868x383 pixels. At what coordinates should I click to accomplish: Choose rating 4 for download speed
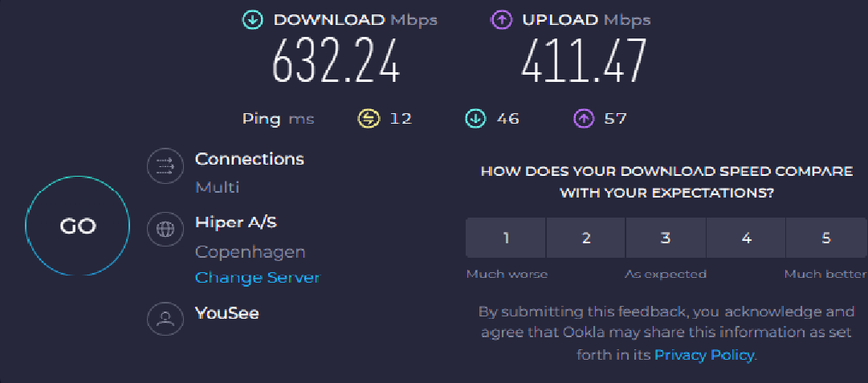(746, 238)
